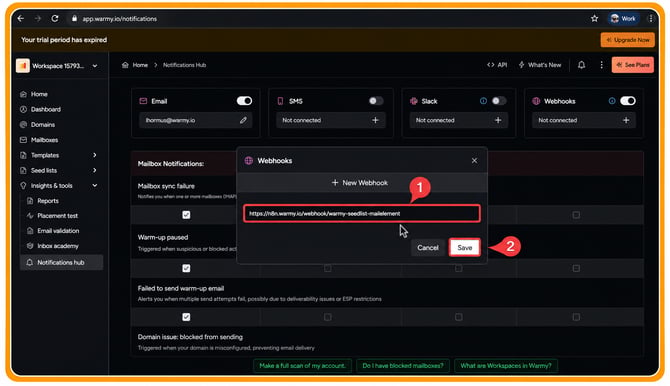Click New Webhook in the dialog
The image size is (670, 386).
360,183
